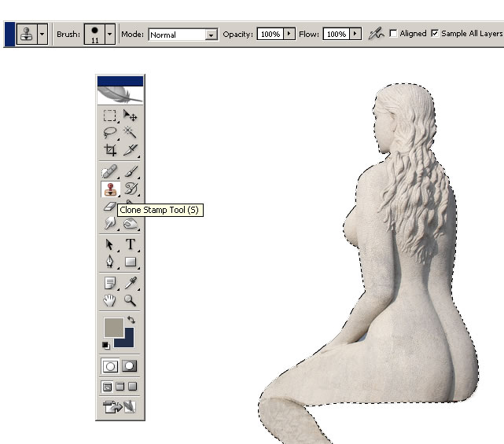Open the Flow slider arrow
The height and width of the screenshot is (444, 504).
point(355,34)
